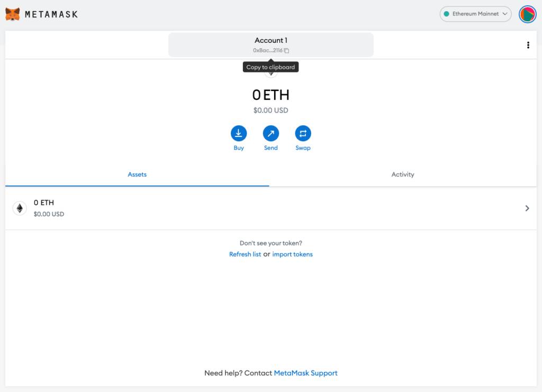
Task: Click the Swap arrows icon
Action: (x=303, y=133)
